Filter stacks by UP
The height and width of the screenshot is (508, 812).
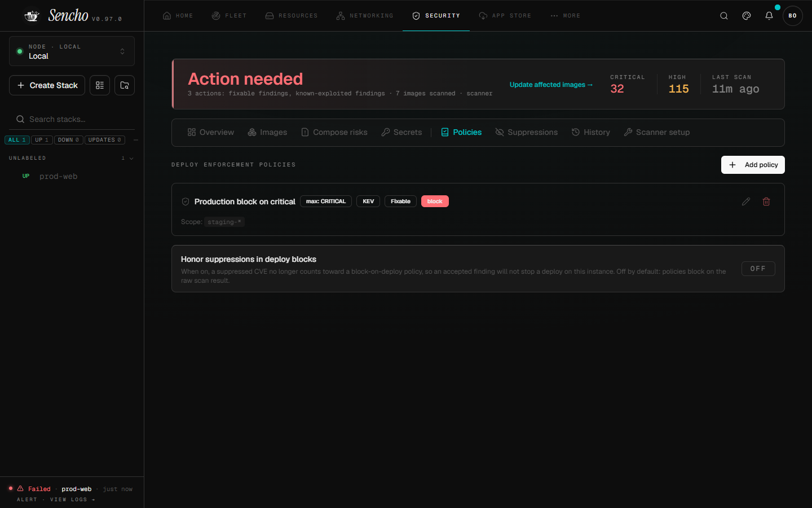(42, 140)
